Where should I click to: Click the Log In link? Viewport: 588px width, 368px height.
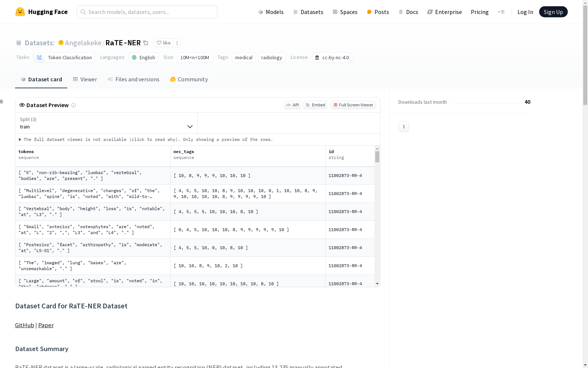pos(525,12)
